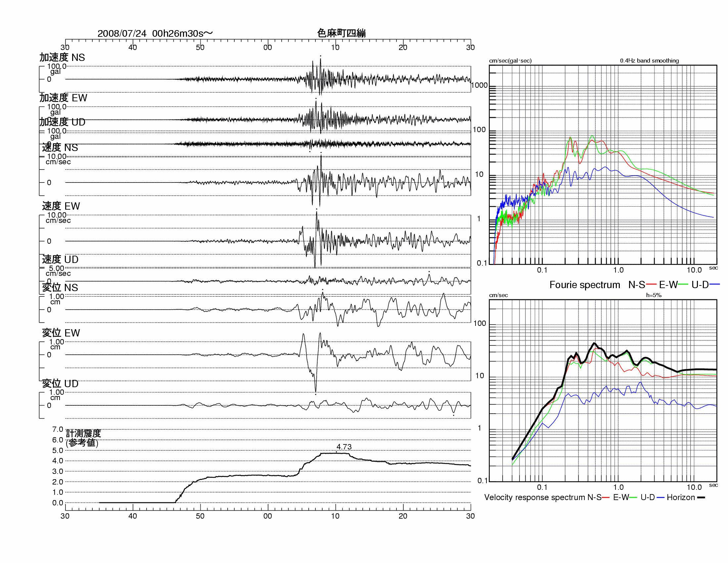The image size is (728, 563).
Task: Click the blue U-D line in Fourier legend
Action: coord(714,284)
